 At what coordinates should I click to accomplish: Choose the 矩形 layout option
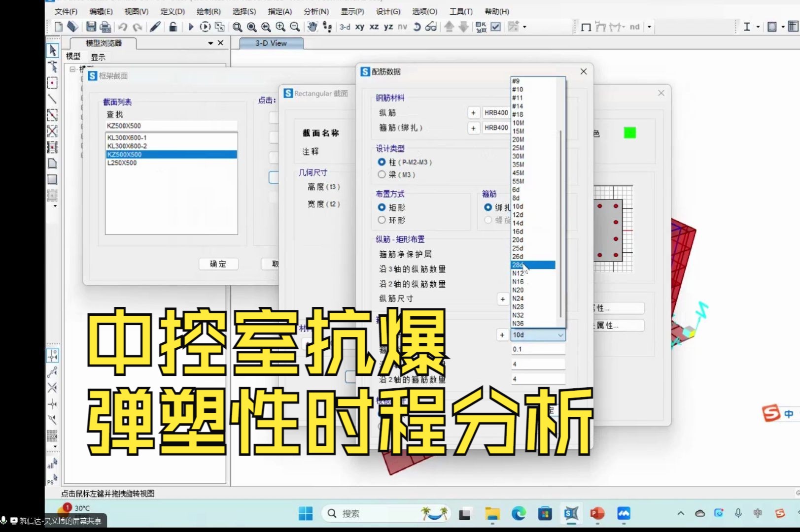click(382, 207)
